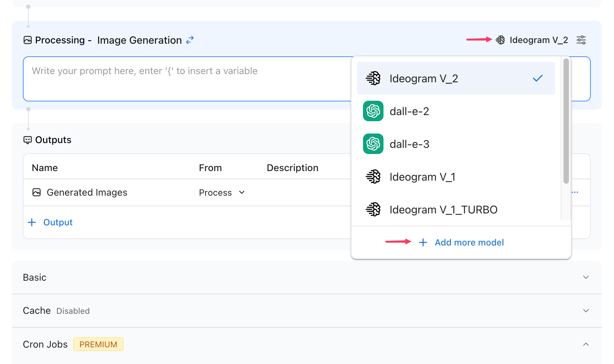Choose dall-e-3 from model list
Screen dimensions: 614x364
pyautogui.click(x=409, y=144)
